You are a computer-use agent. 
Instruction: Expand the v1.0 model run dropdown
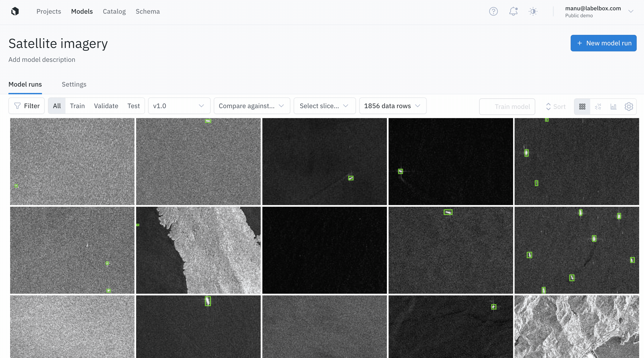tap(179, 106)
